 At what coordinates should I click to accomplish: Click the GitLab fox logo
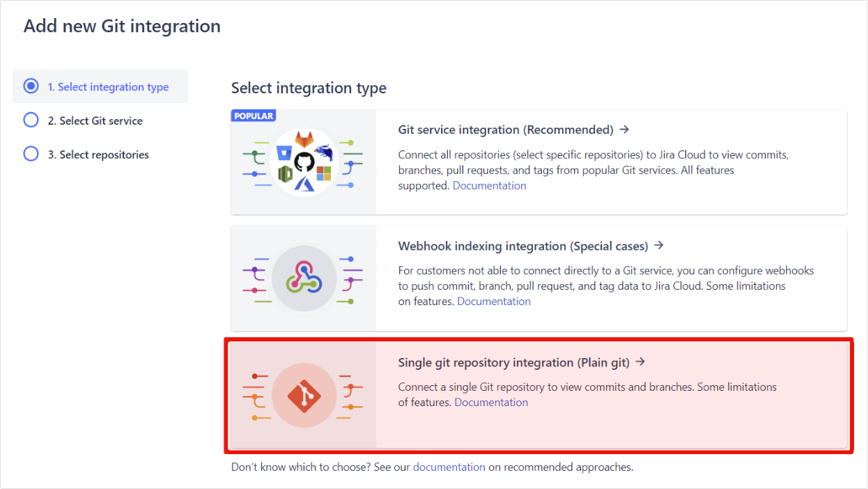(304, 139)
